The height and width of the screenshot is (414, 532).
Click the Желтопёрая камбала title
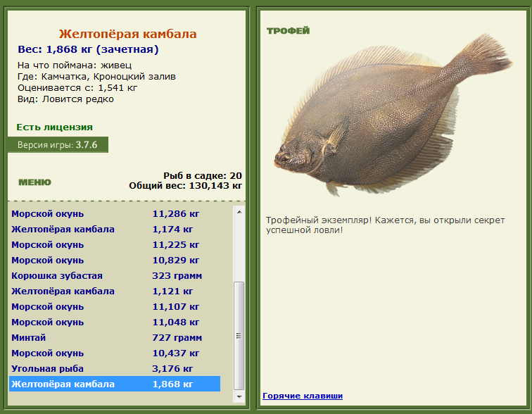coord(127,34)
